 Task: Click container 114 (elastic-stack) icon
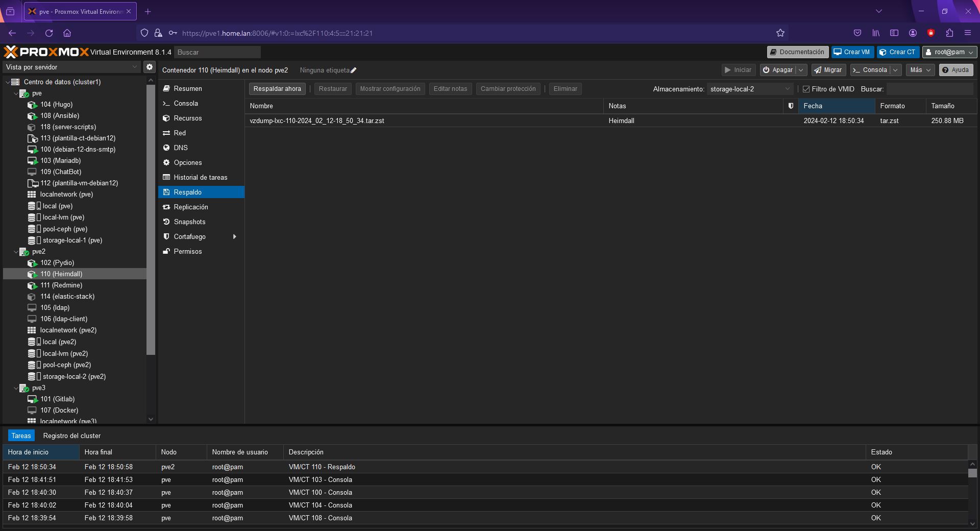(x=32, y=297)
